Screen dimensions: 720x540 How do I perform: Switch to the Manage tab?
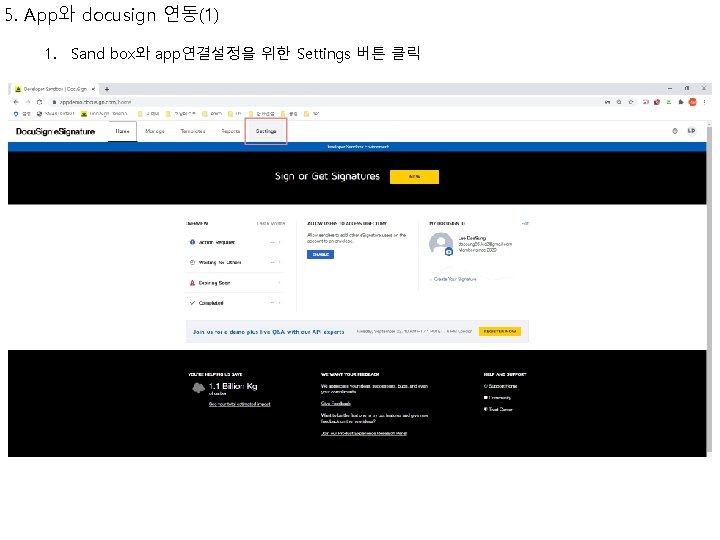(x=155, y=131)
